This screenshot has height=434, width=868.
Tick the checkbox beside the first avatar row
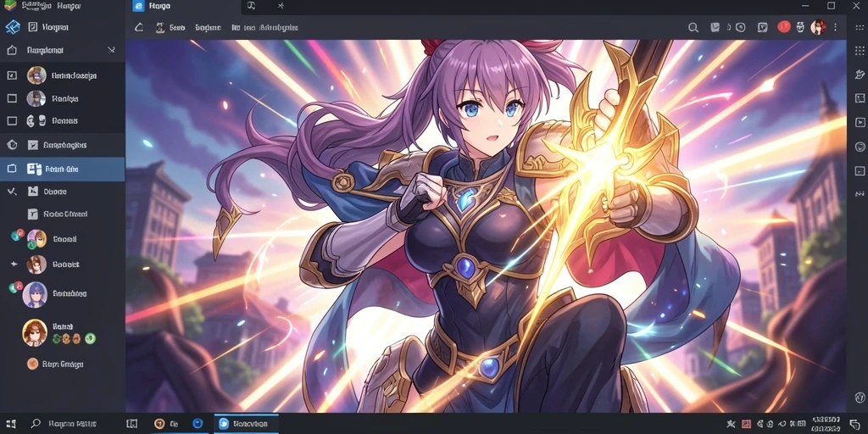(x=12, y=75)
